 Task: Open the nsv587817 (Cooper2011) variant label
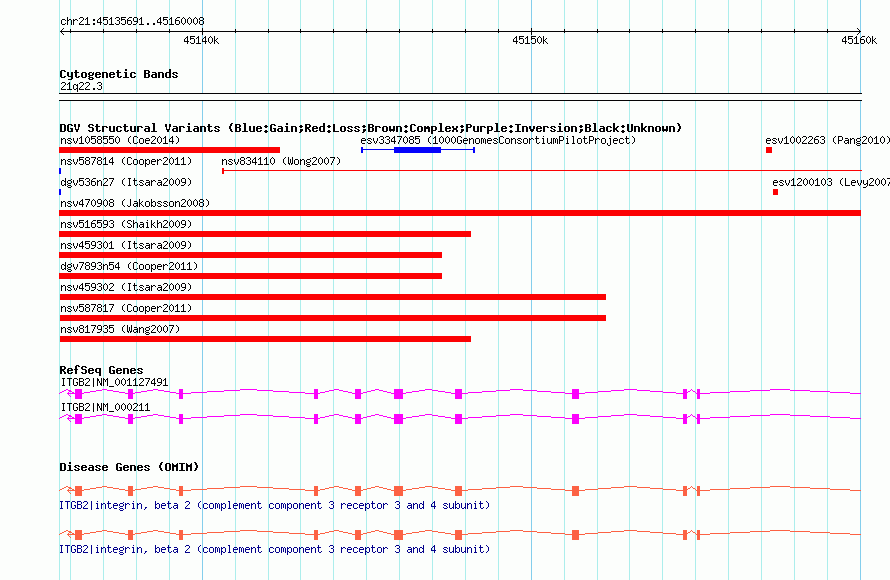tap(126, 308)
